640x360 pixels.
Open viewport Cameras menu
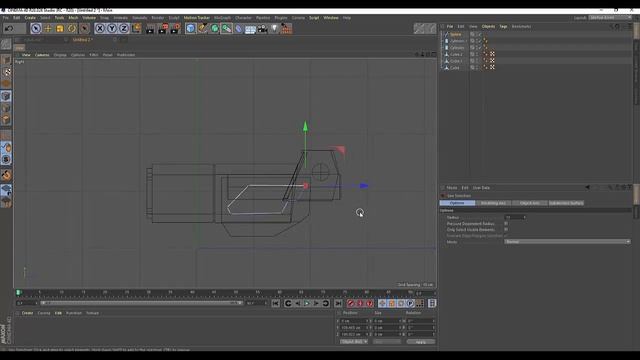click(x=42, y=55)
